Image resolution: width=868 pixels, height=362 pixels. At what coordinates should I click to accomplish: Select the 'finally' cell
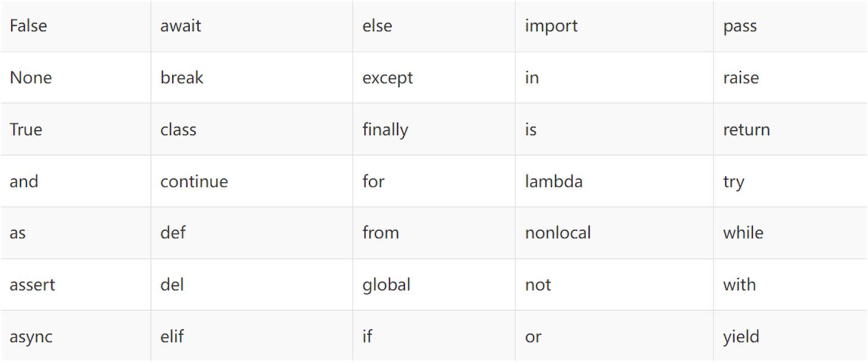pyautogui.click(x=434, y=130)
